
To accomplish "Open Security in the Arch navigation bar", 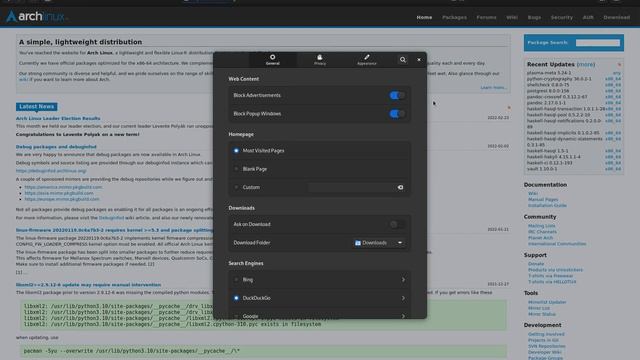I will coord(562,18).
